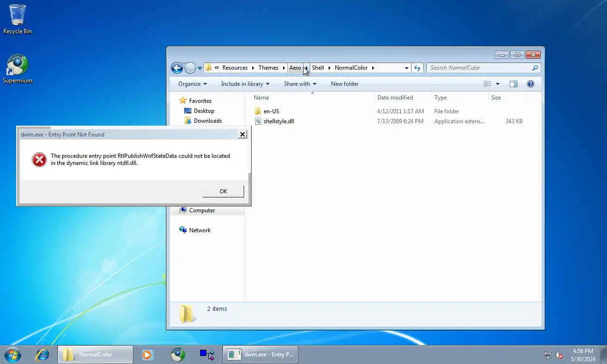607x364 pixels.
Task: Click the large folder icon in details pane
Action: (x=187, y=313)
